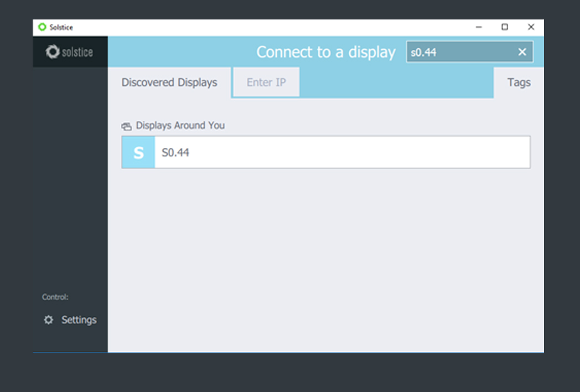Minimize the Solstice window

tap(479, 27)
